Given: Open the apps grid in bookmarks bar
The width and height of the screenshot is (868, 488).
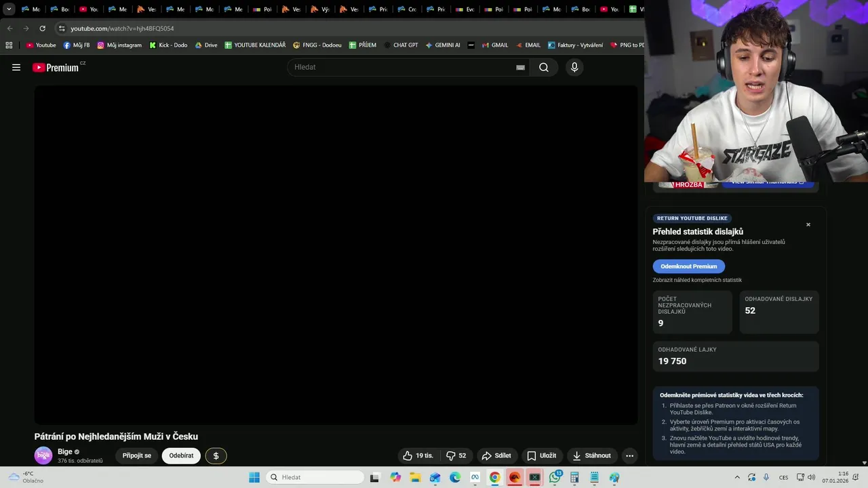Looking at the screenshot, I should click(9, 45).
